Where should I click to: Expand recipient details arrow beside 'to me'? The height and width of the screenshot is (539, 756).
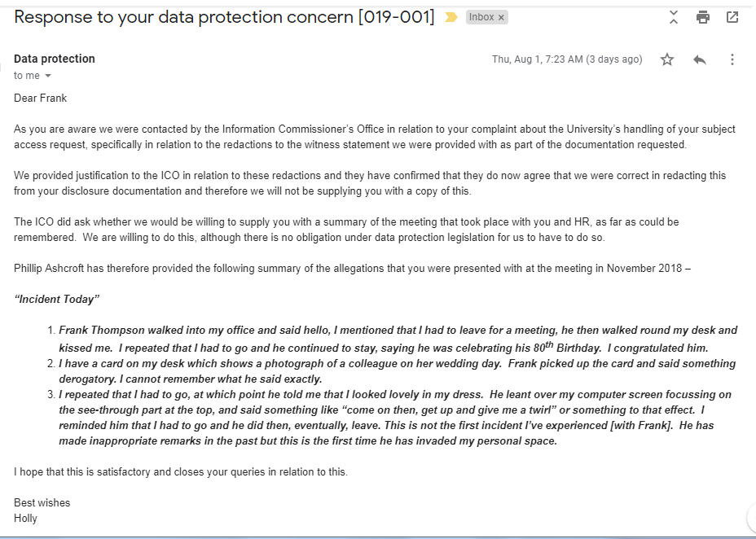click(x=48, y=76)
